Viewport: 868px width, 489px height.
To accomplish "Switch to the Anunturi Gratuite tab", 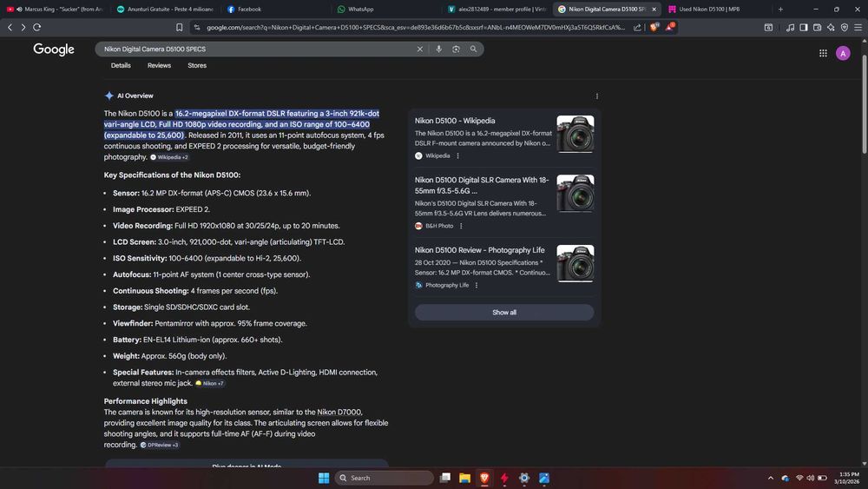I will [x=164, y=9].
